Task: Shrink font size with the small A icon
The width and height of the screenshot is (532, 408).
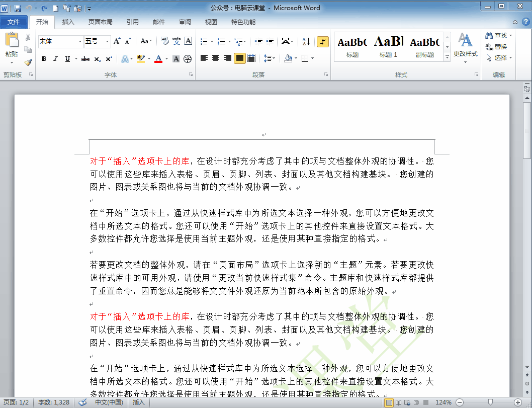Action: pos(128,41)
